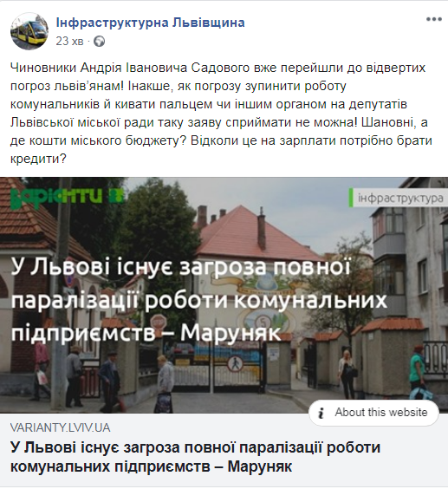448x489 pixels.
Task: Click the stop sign in the preview photo
Action: [x=159, y=322]
